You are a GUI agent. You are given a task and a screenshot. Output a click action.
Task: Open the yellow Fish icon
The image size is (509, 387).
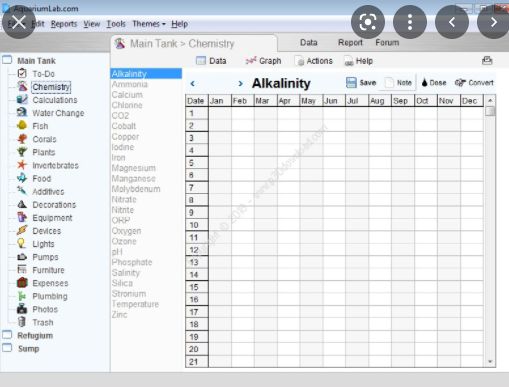22,126
